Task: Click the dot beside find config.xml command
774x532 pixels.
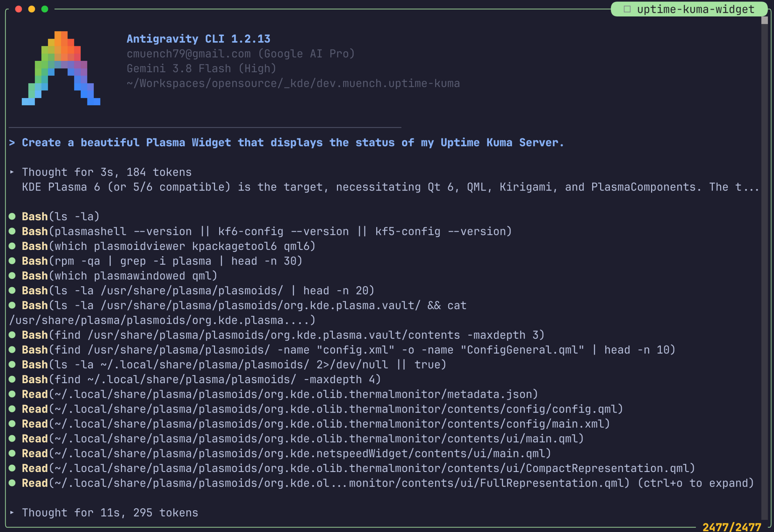Action: click(x=12, y=350)
